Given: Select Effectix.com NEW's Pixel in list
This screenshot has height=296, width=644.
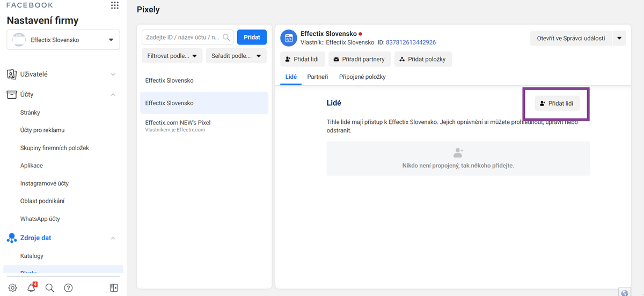Looking at the screenshot, I should pos(204,125).
